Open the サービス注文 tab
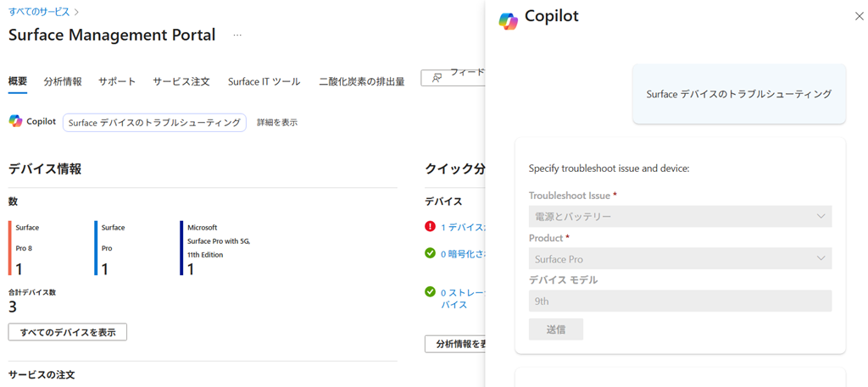Screen dimensions: 868x387 click(x=181, y=82)
